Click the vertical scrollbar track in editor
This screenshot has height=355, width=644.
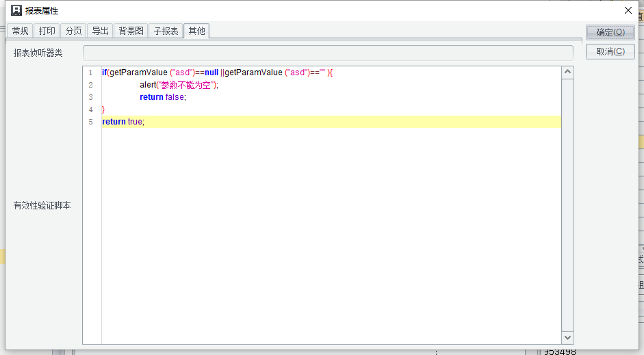567,205
